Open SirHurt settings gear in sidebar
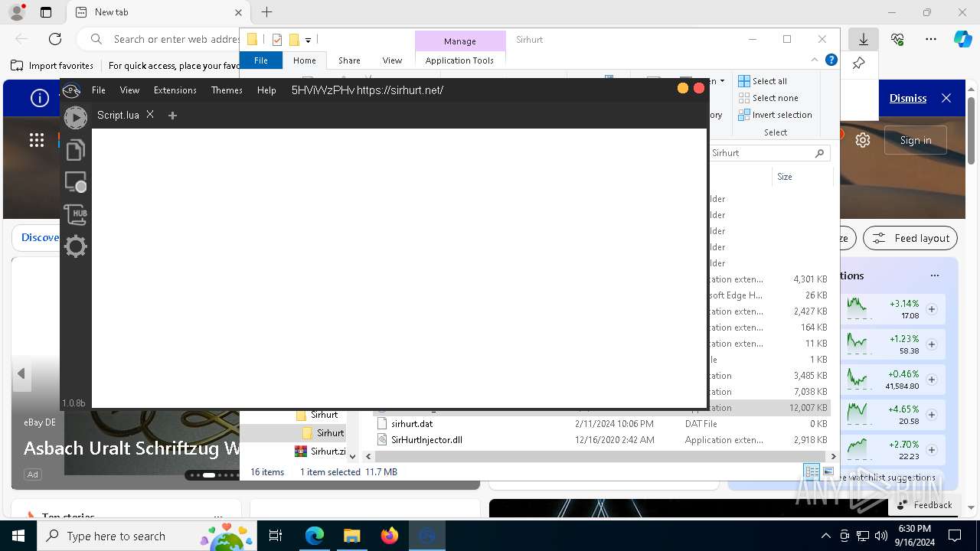980x551 pixels. coord(75,246)
